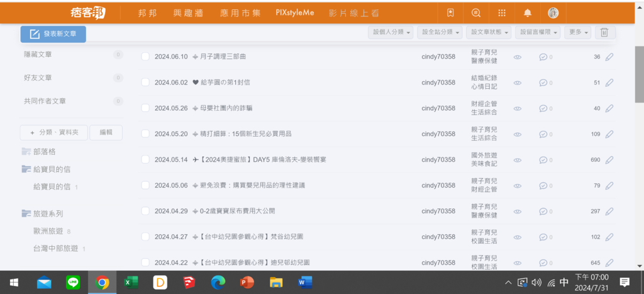This screenshot has width=644, height=294.
Task: Open the 迪兒邨幼兒園 article
Action: [255, 263]
